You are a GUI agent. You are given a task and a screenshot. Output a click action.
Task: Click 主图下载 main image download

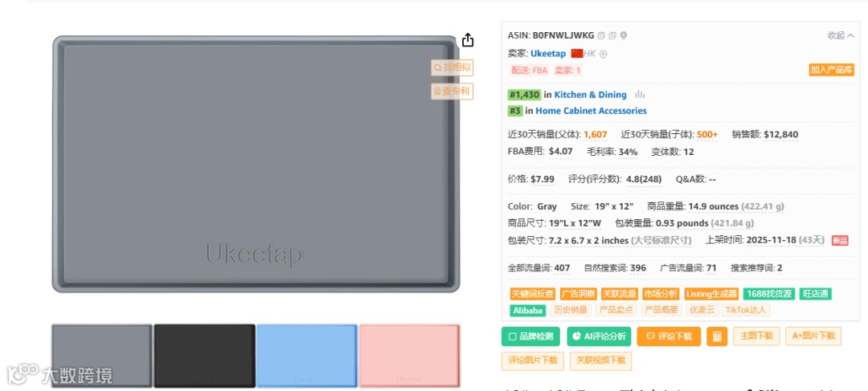pyautogui.click(x=756, y=336)
